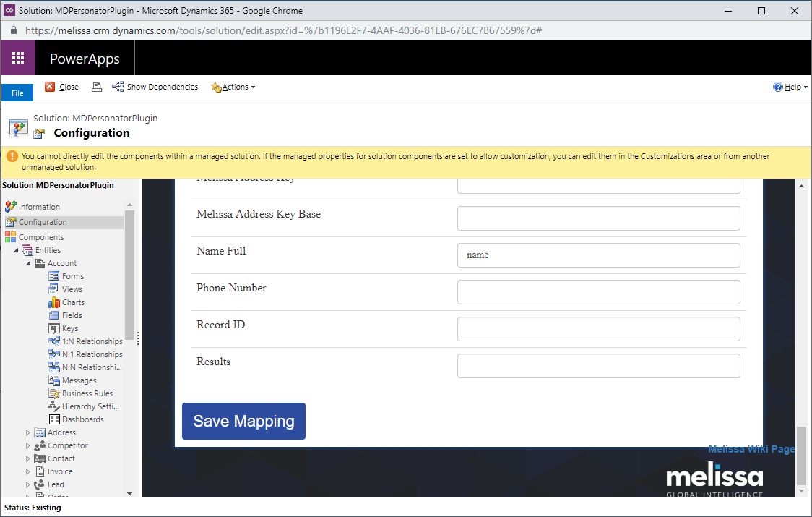This screenshot has width=812, height=517.
Task: Select Information in the solution navigation
Action: 39,206
